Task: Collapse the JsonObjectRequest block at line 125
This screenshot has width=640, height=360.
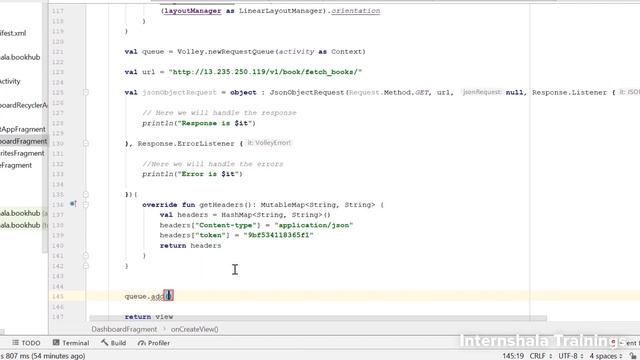Action: coord(86,93)
